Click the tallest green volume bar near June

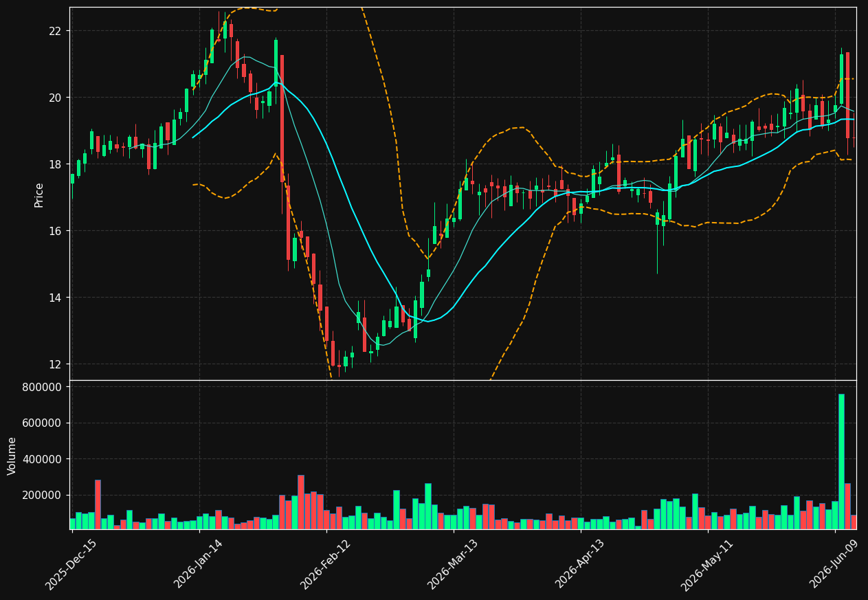pyautogui.click(x=841, y=461)
